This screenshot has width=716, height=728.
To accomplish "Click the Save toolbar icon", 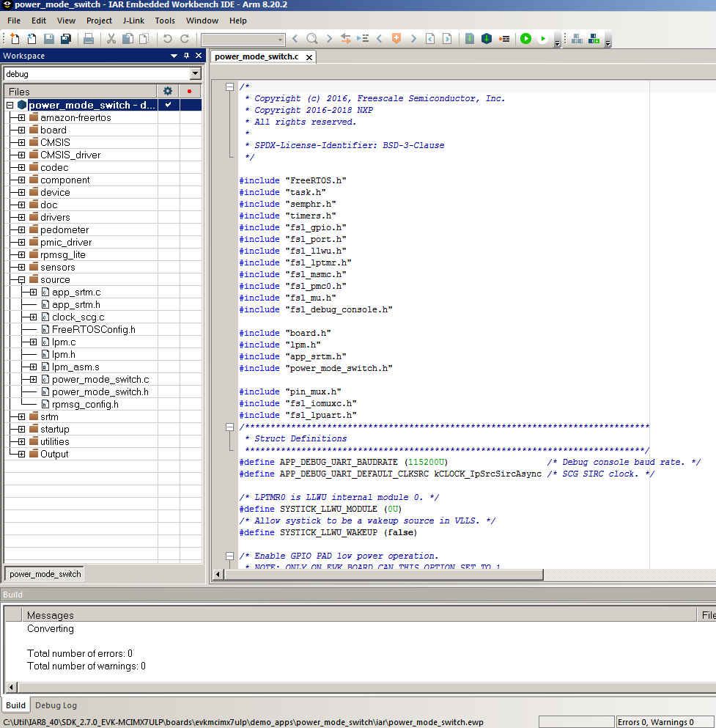I will 48,39.
